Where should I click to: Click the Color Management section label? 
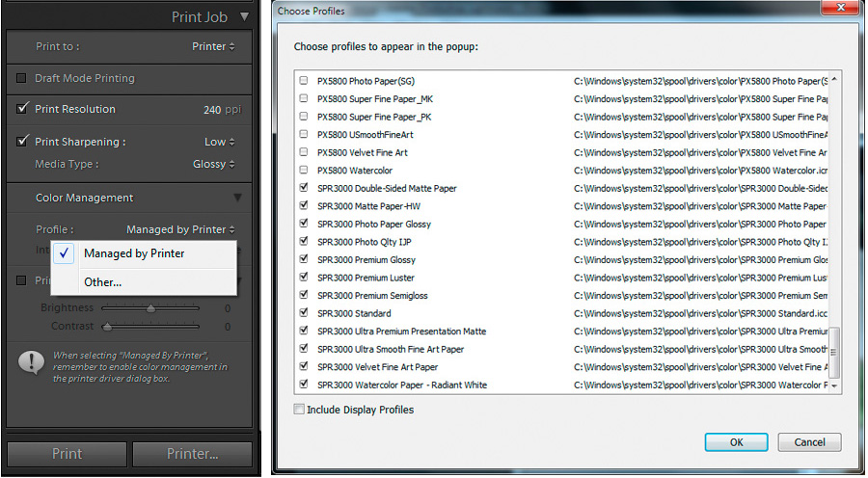coord(84,198)
